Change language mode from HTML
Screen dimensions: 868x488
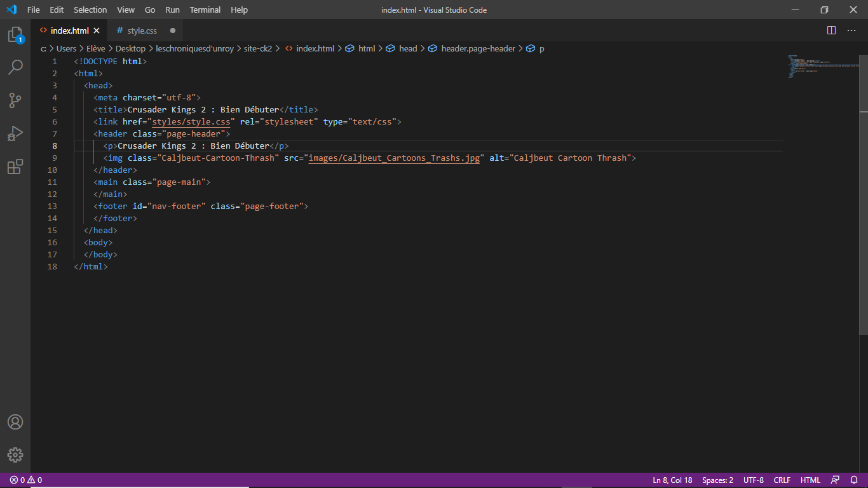tap(810, 480)
